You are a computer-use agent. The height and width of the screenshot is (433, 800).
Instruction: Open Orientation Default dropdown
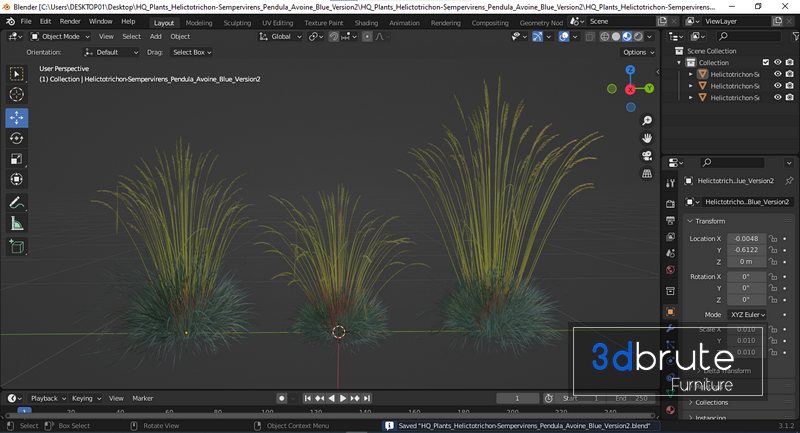[x=111, y=52]
